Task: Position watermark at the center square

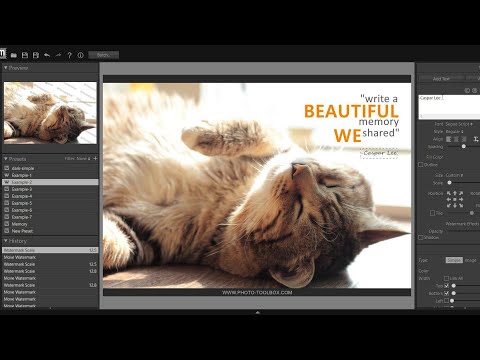Action: (x=455, y=199)
